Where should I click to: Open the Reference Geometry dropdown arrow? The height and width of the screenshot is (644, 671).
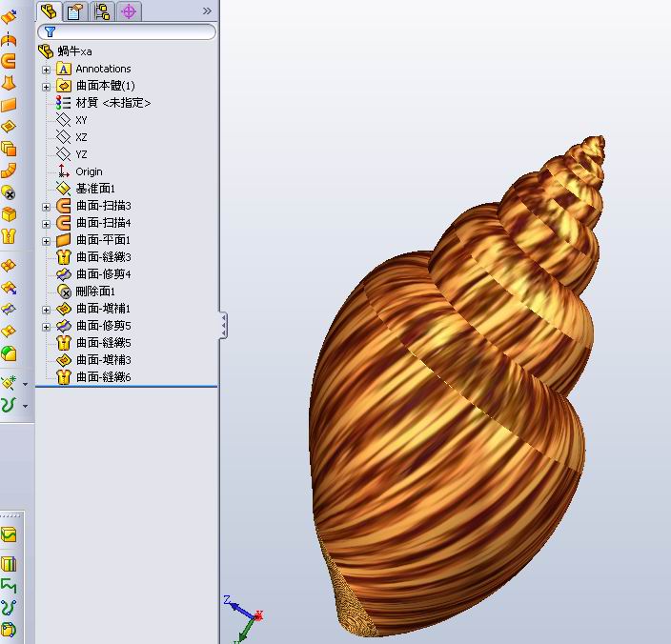tap(25, 384)
